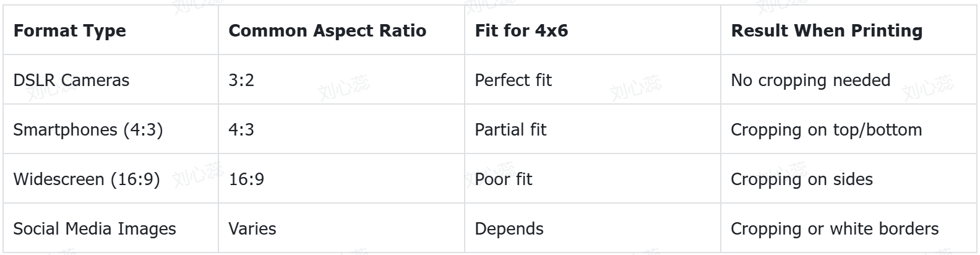Click the 4:3 aspect ratio cell
This screenshot has height=255, width=980.
point(241,130)
